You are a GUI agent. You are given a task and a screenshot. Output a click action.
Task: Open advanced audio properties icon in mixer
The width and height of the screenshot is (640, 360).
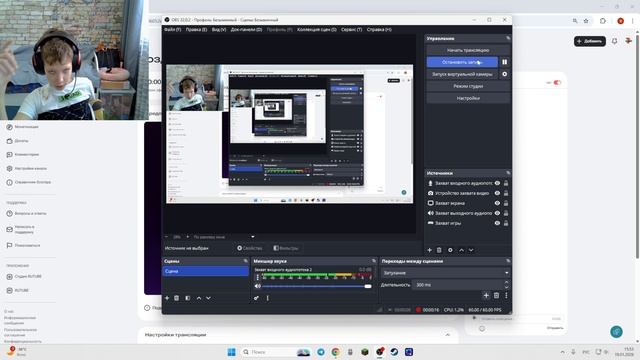click(x=256, y=298)
